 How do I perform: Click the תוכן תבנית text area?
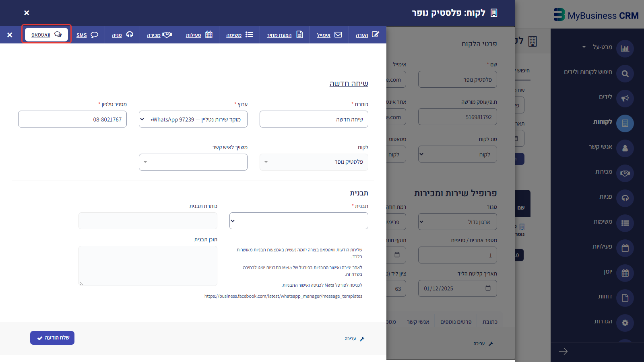148,266
